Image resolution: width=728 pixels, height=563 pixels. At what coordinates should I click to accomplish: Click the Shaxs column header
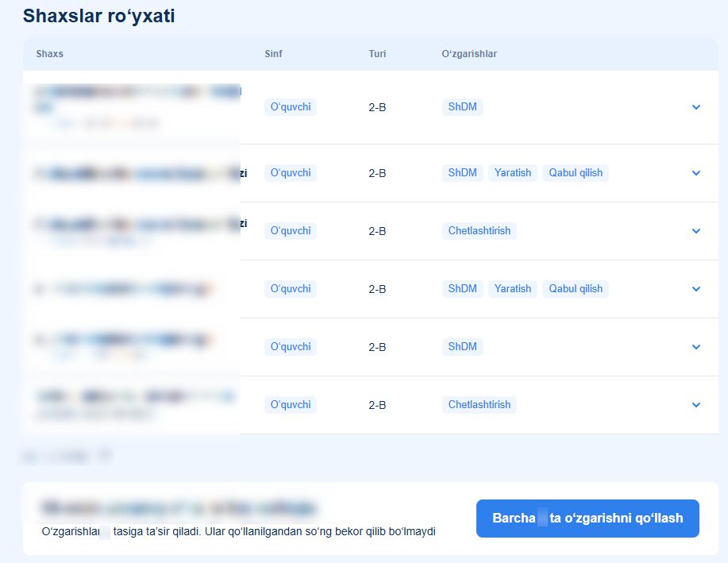click(50, 54)
